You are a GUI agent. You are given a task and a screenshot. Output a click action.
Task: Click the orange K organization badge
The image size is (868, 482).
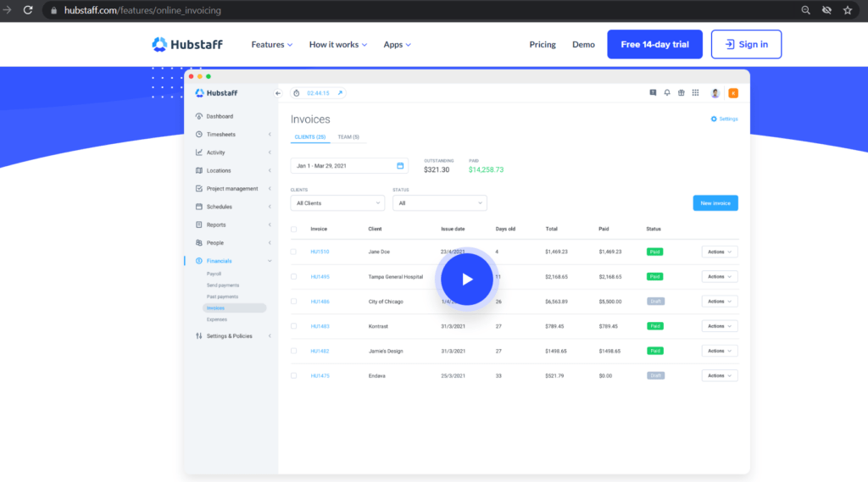(x=733, y=93)
